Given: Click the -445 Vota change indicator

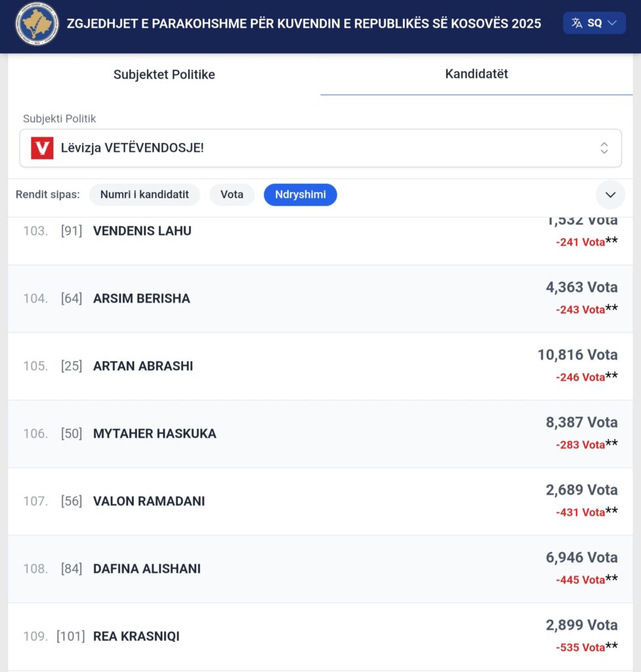Looking at the screenshot, I should 580,580.
